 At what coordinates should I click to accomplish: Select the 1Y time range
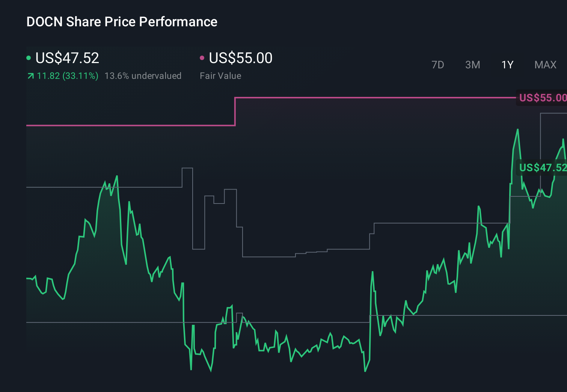point(507,65)
